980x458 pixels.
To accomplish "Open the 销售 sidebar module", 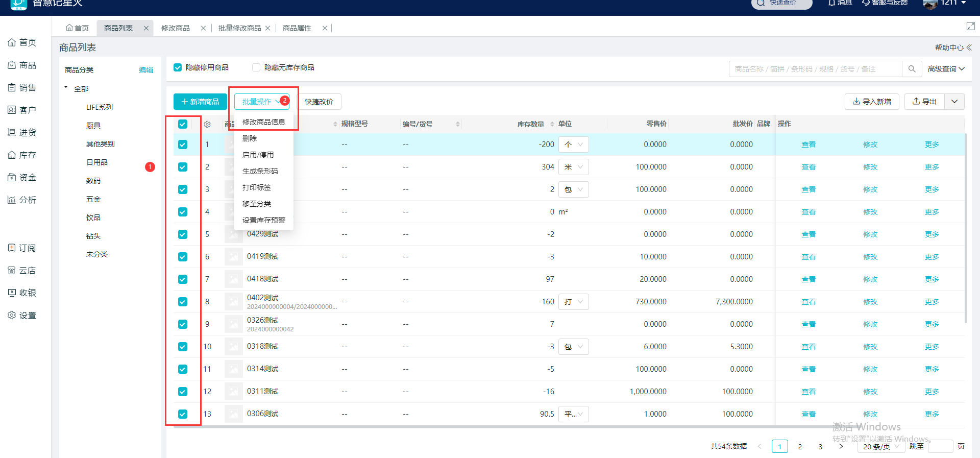I will pos(22,88).
